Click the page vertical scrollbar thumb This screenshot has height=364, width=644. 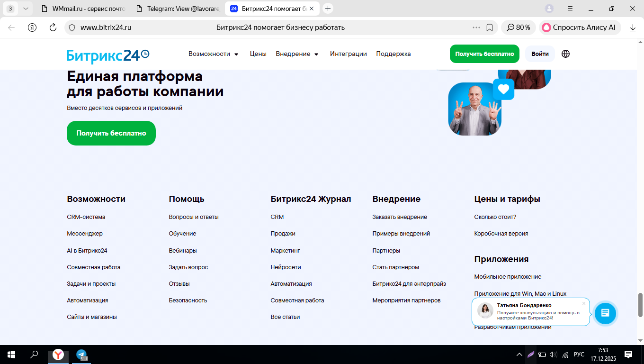[641, 305]
